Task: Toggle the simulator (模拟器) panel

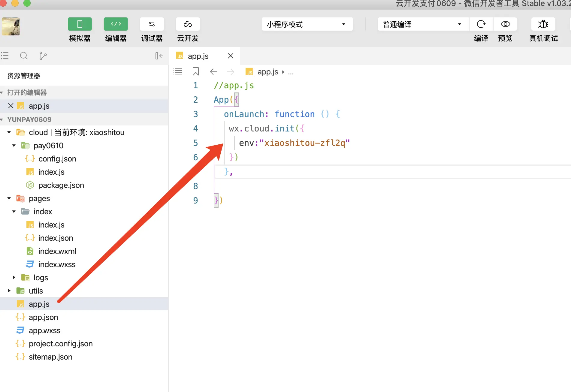Action: point(80,24)
